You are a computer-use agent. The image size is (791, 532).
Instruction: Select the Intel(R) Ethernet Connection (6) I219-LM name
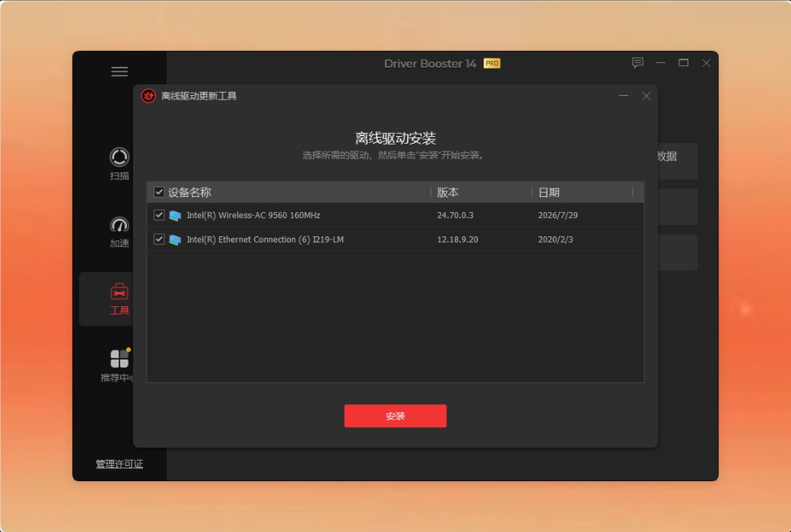coord(265,239)
